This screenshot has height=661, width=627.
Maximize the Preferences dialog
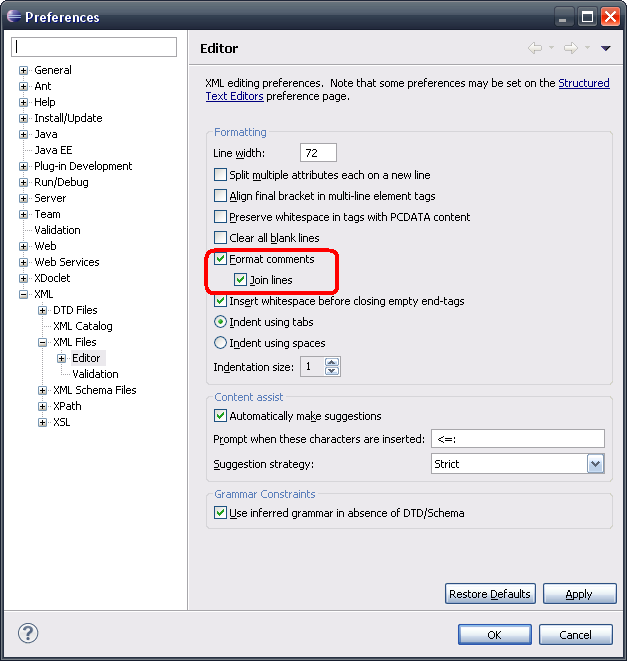[x=587, y=17]
